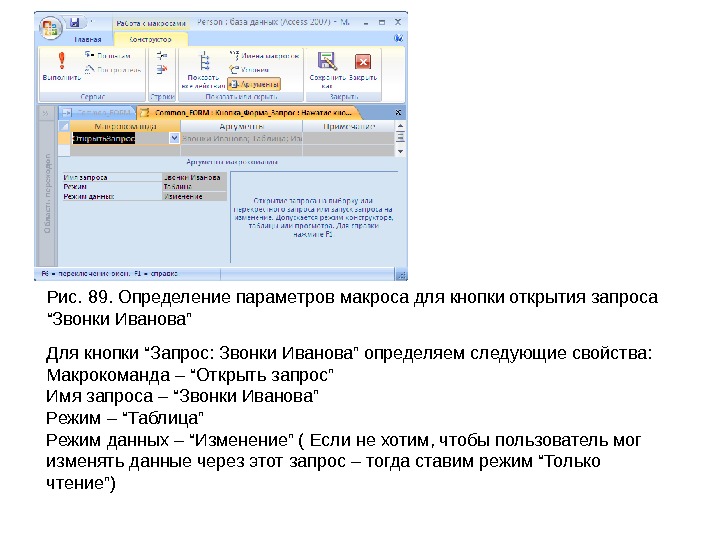Maximize the Access window
The width and height of the screenshot is (720, 540).
pos(382,22)
